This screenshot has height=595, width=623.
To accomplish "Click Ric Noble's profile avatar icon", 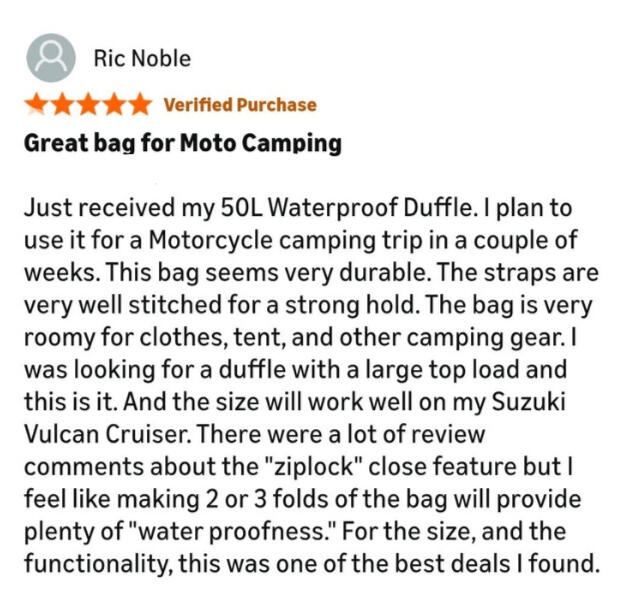I will [x=51, y=58].
